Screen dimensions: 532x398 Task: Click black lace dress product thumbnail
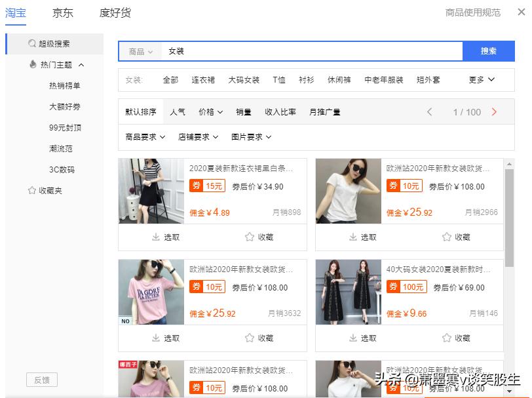point(349,292)
